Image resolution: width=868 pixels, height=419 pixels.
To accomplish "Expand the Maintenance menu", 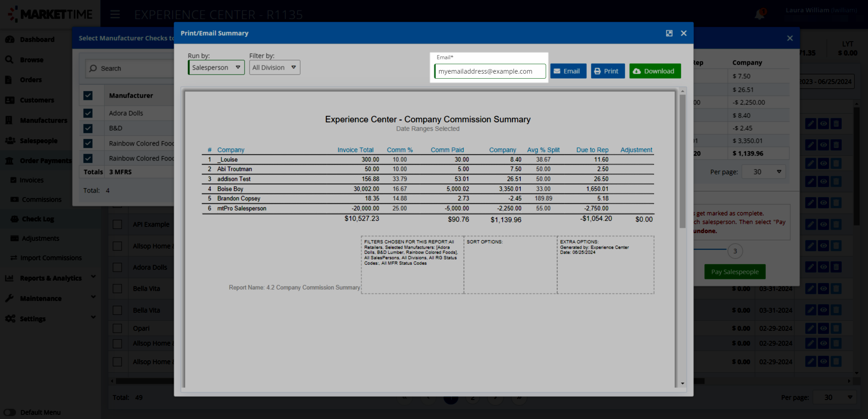I will [x=93, y=297].
